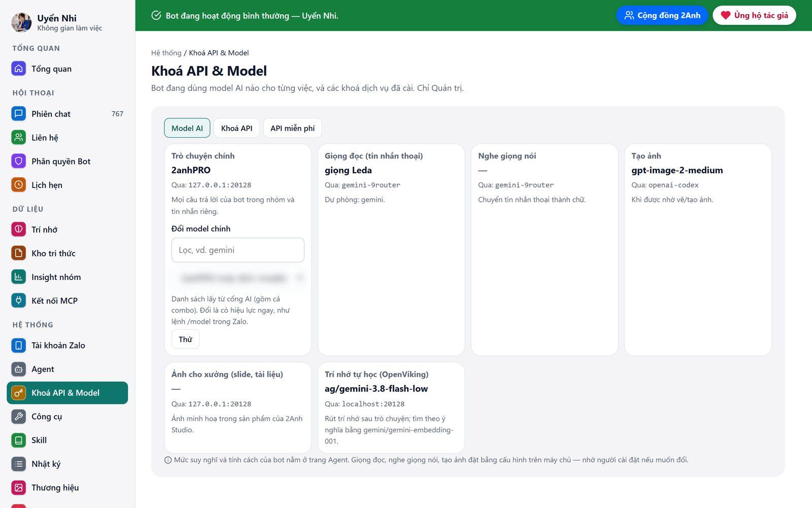The image size is (812, 508).
Task: Click the Đổi model chính label
Action: click(x=201, y=229)
